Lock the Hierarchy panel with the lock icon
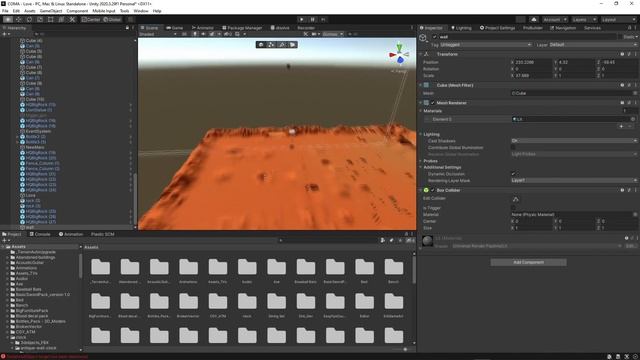Viewport: 640px width, 360px height. 127,28
